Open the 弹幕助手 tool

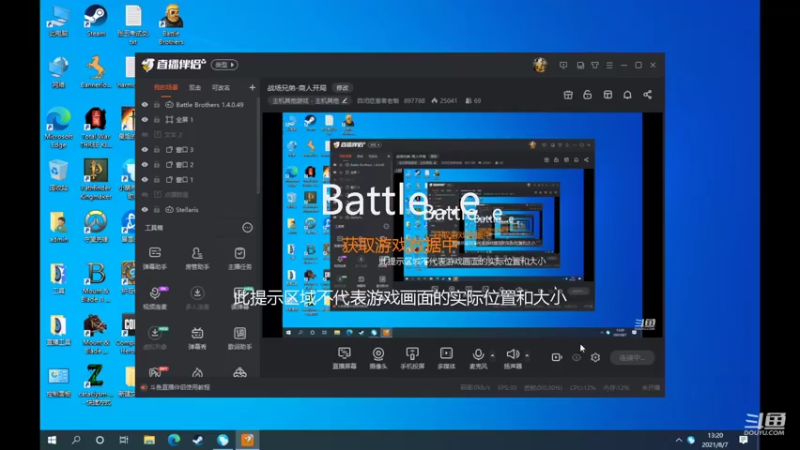click(155, 258)
